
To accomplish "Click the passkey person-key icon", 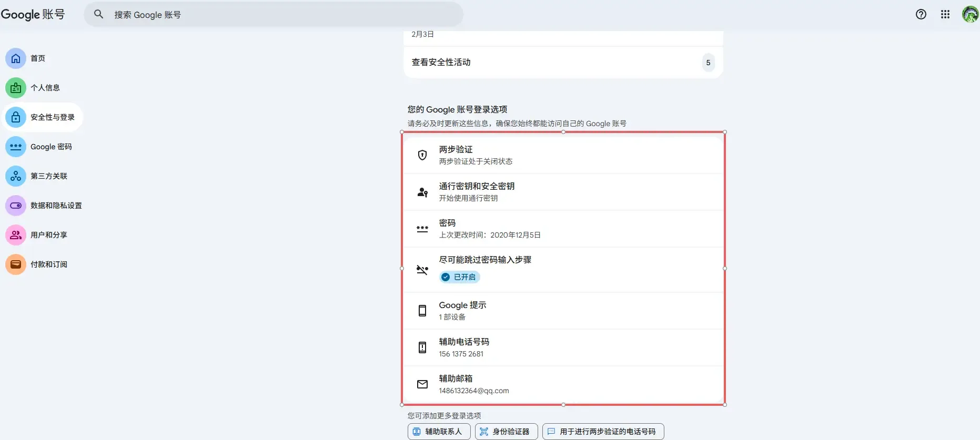I will pyautogui.click(x=422, y=192).
